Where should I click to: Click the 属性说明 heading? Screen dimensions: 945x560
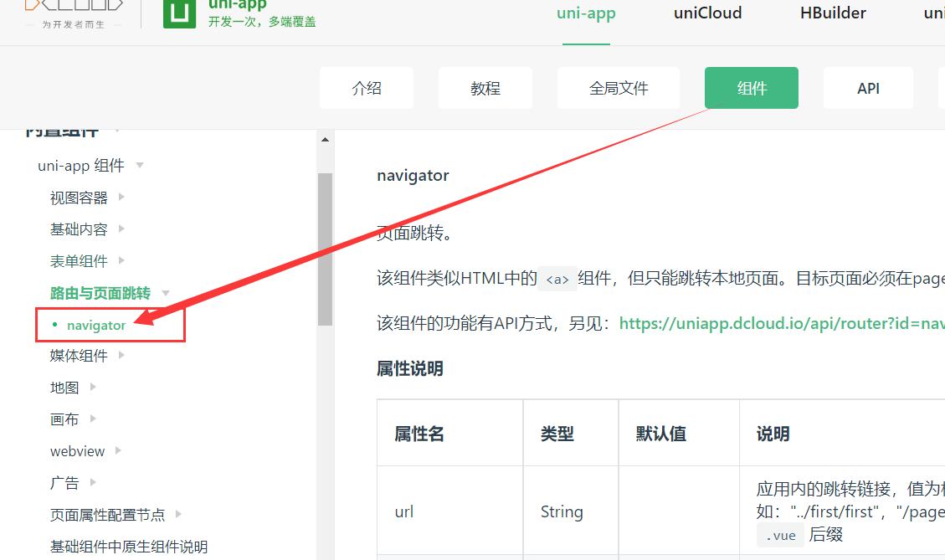(x=410, y=368)
